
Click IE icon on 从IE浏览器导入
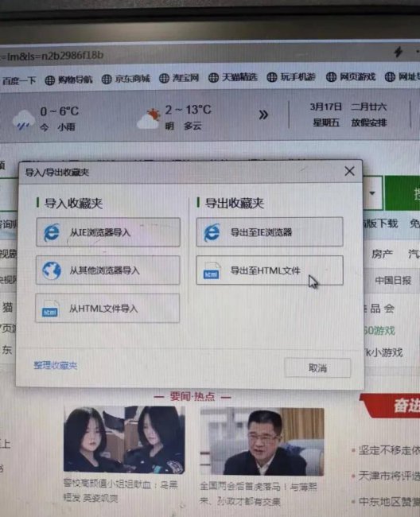click(52, 232)
